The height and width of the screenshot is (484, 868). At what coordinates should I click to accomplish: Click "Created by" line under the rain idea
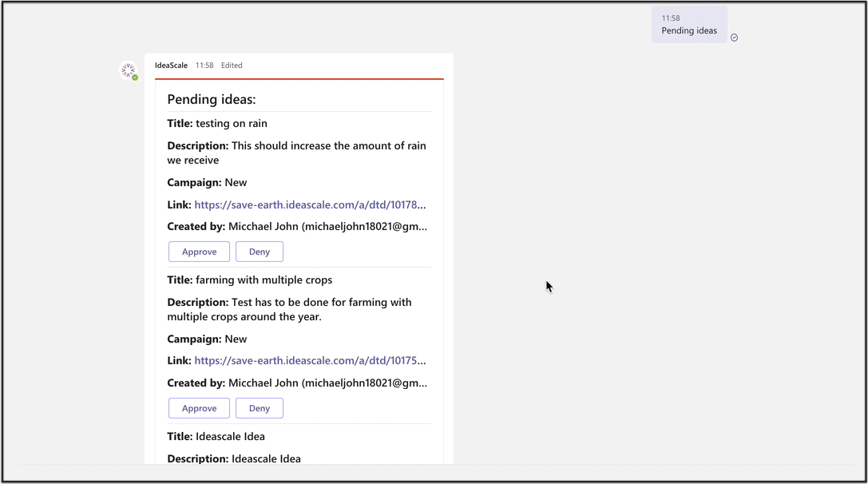point(297,227)
